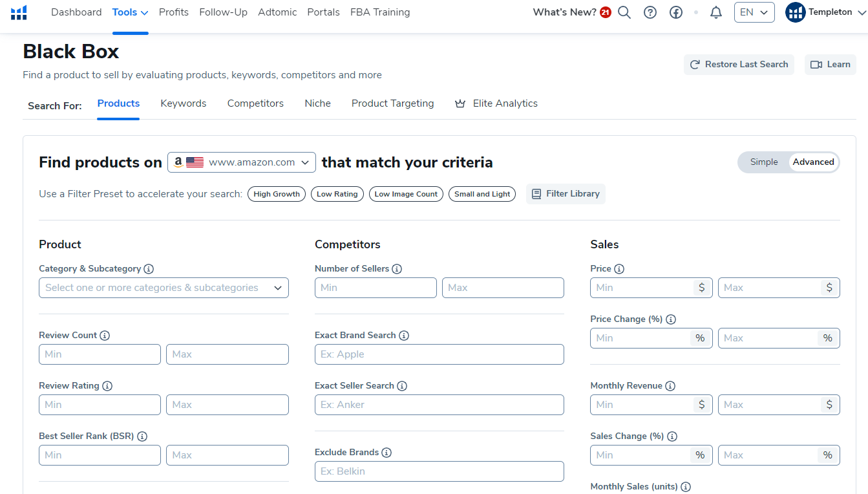Open the Filter Library button
This screenshot has width=868, height=494.
(566, 194)
